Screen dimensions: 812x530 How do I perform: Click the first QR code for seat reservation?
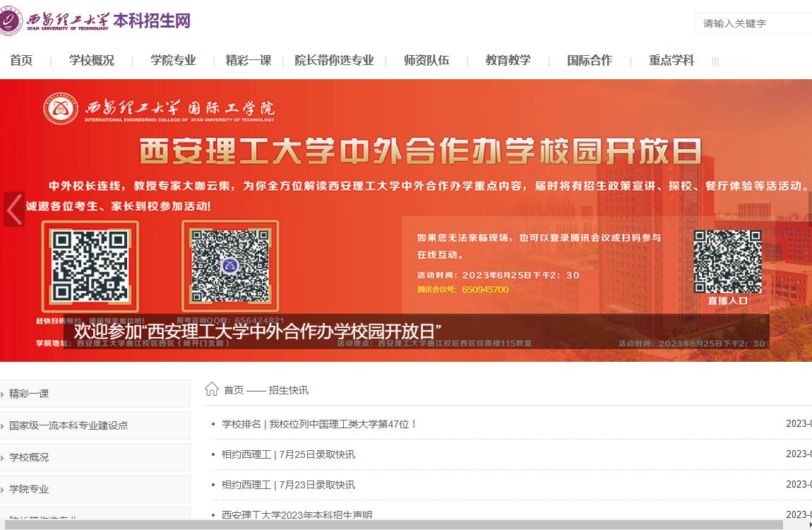point(90,266)
